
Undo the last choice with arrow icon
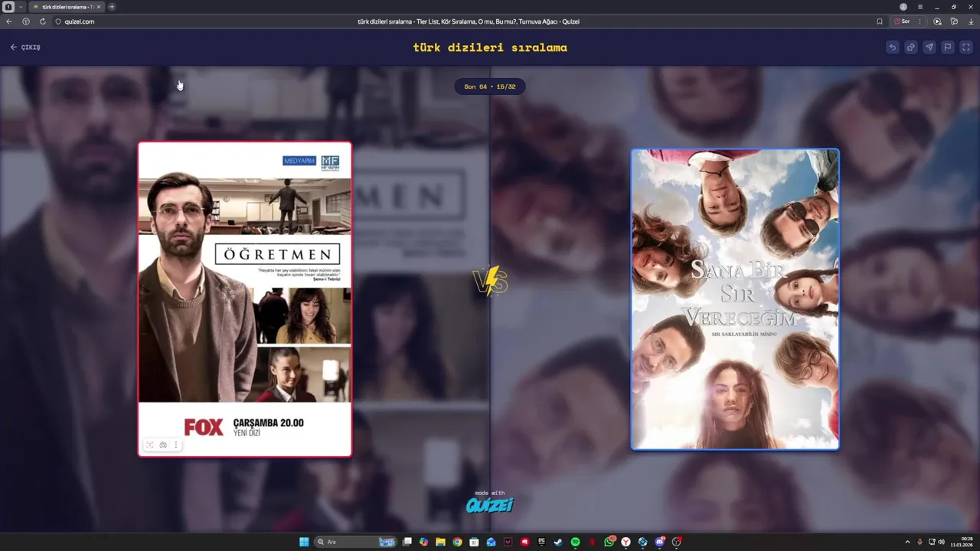click(892, 47)
